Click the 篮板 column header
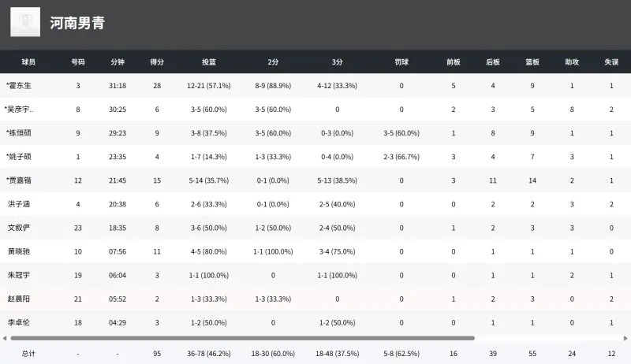Viewport: 631px width, 364px height. [532, 62]
